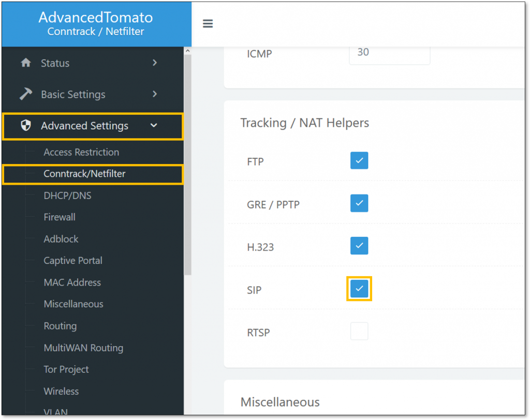Open the Adblock page
This screenshot has width=530, height=420.
coord(61,239)
